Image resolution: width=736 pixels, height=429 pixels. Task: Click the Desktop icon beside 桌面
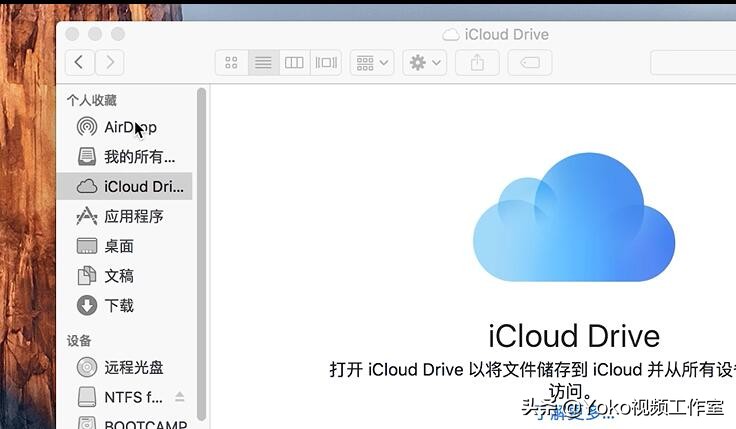click(x=87, y=246)
